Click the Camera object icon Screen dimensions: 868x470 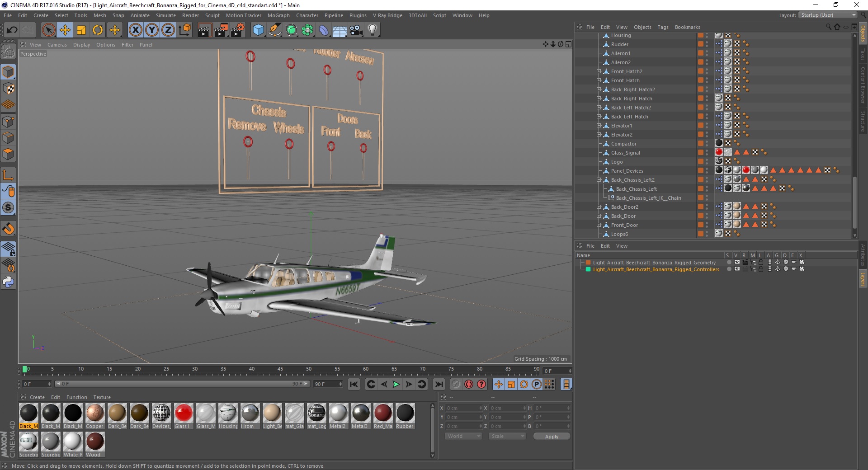coord(356,30)
